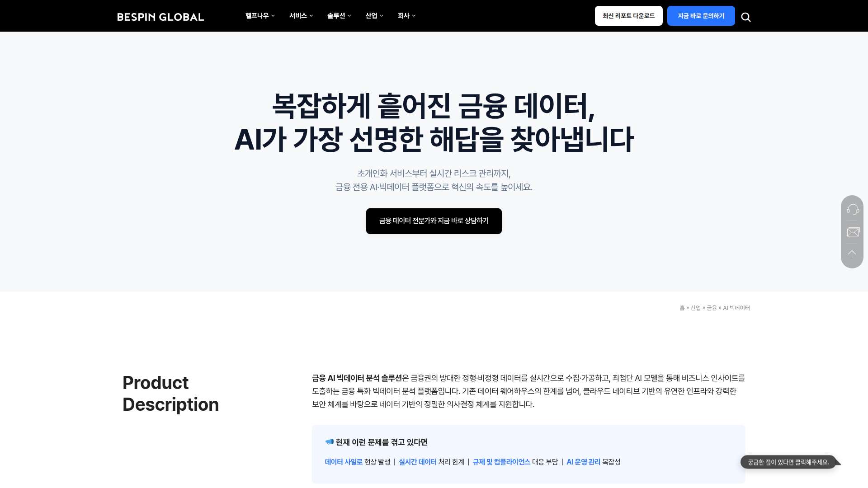Click the blue 지금 바로 문의하기 button

coord(701,16)
